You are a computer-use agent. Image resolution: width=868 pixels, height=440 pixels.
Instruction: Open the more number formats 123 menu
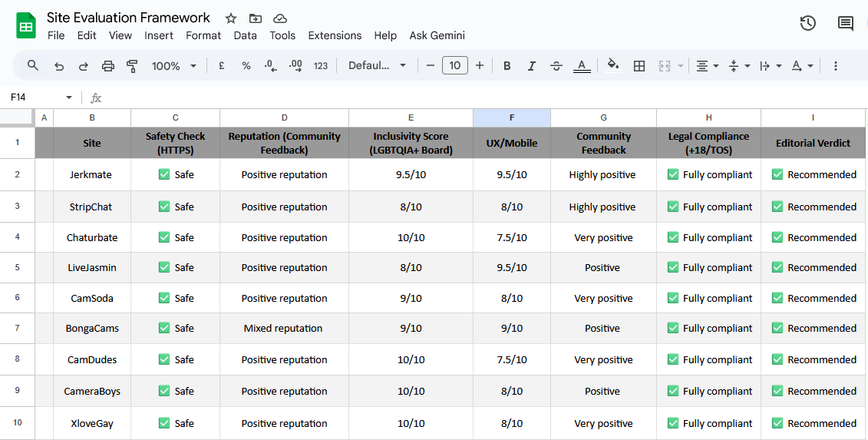[x=321, y=66]
